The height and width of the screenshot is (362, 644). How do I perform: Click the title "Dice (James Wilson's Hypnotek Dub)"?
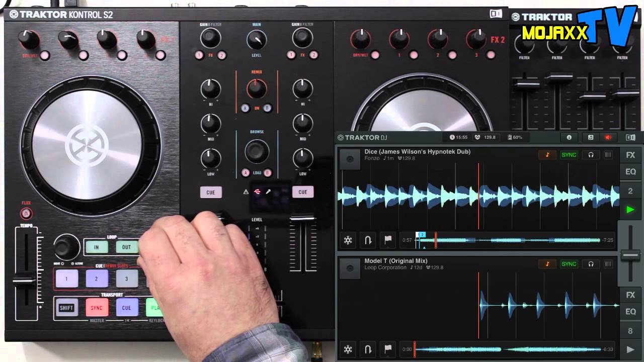(417, 151)
